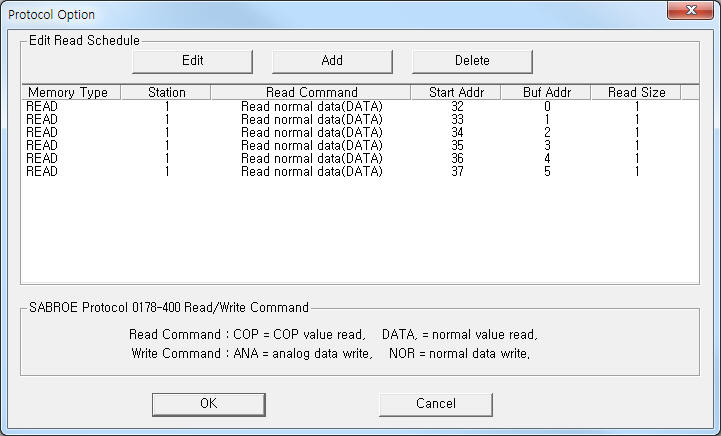This screenshot has height=436, width=721.
Task: Confirm with the OK button
Action: pyautogui.click(x=208, y=403)
